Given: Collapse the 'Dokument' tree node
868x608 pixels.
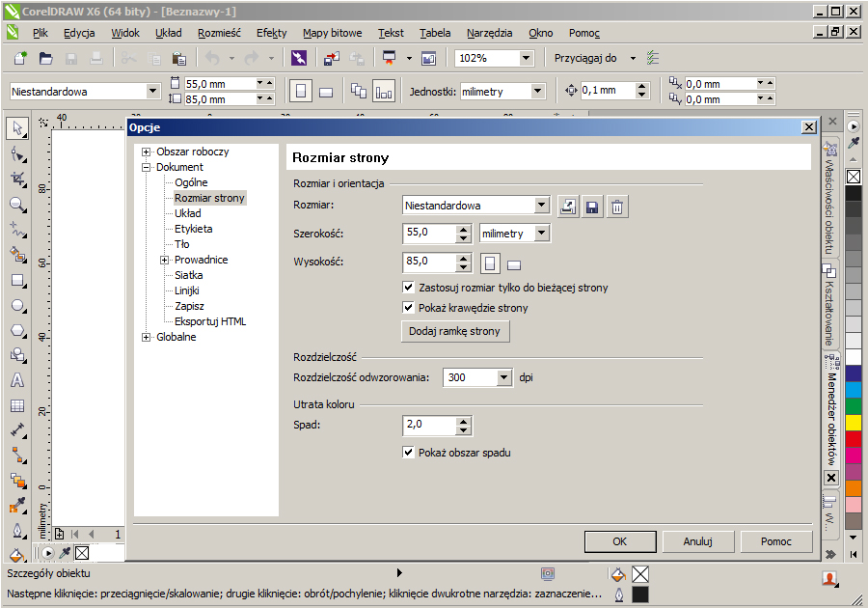Looking at the screenshot, I should click(x=147, y=167).
